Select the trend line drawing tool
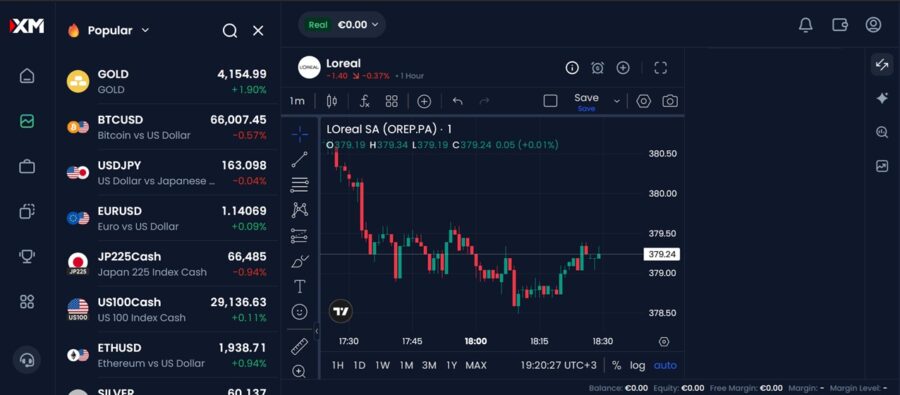The width and height of the screenshot is (900, 395). tap(300, 160)
